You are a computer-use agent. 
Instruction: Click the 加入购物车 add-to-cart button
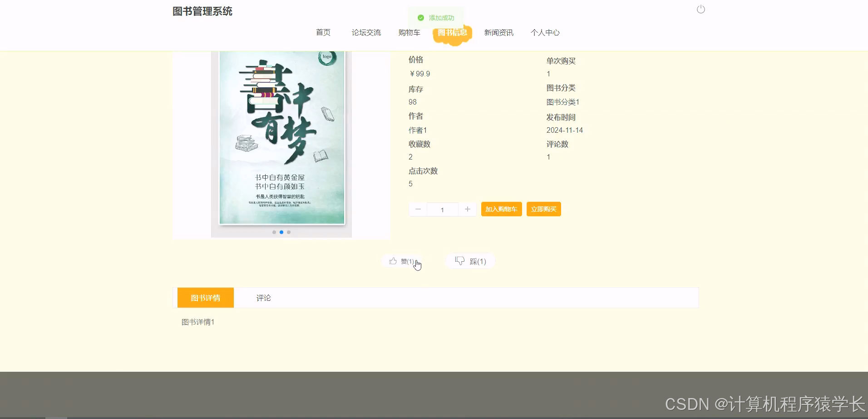(501, 209)
